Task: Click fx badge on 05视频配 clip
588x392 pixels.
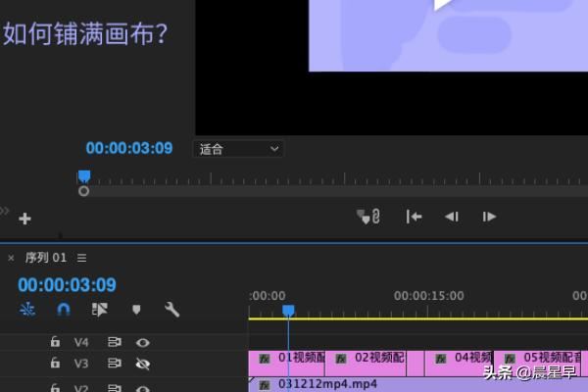Action: (x=510, y=359)
